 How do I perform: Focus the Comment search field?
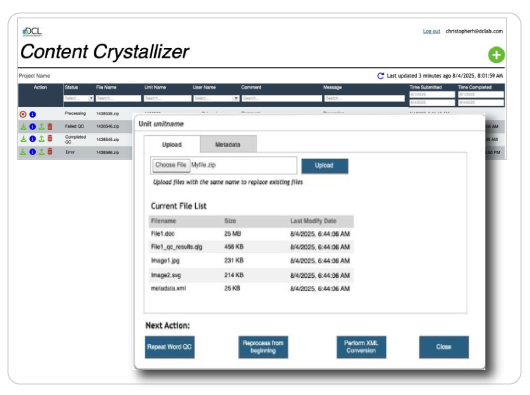pos(282,98)
